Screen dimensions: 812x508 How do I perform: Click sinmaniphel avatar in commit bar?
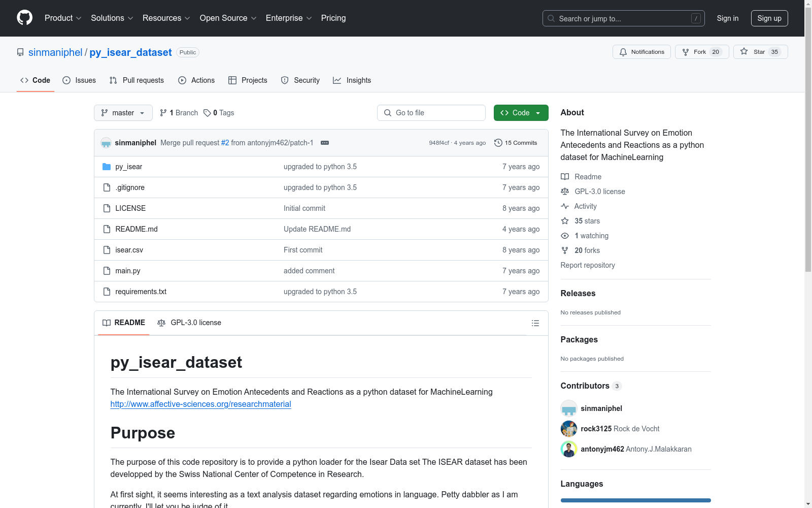[x=106, y=143]
